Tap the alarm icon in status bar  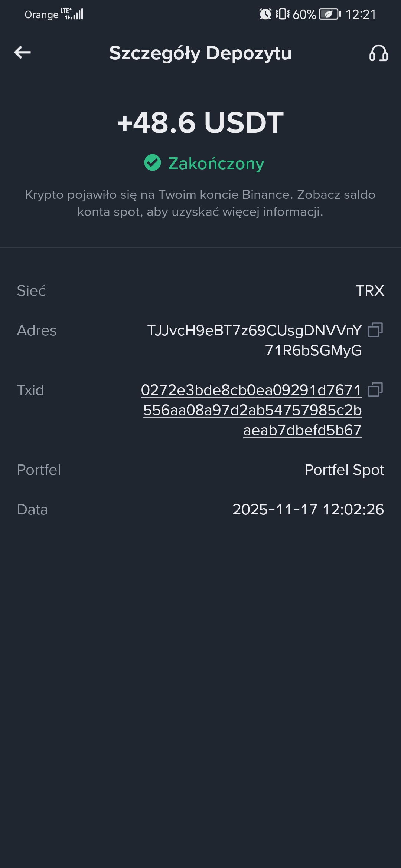265,14
